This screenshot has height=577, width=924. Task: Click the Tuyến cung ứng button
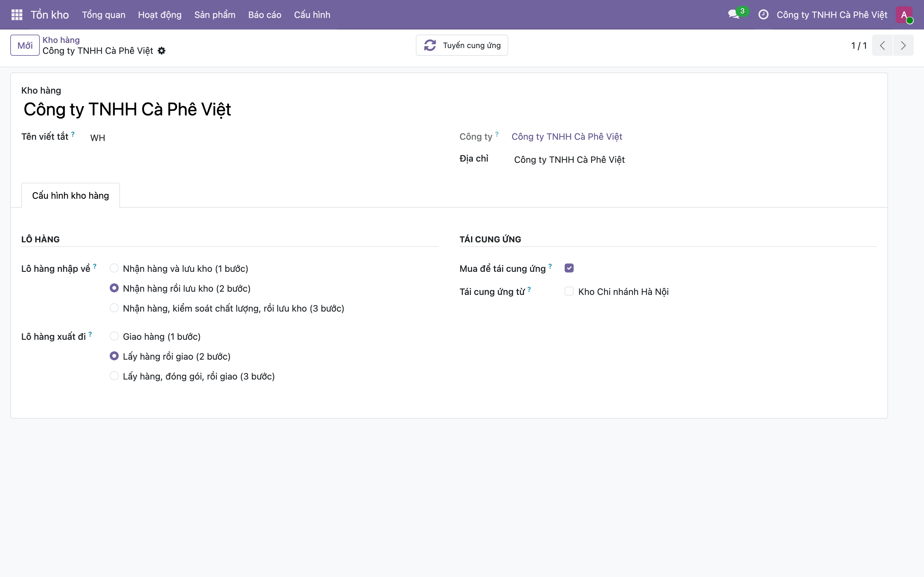tap(462, 46)
